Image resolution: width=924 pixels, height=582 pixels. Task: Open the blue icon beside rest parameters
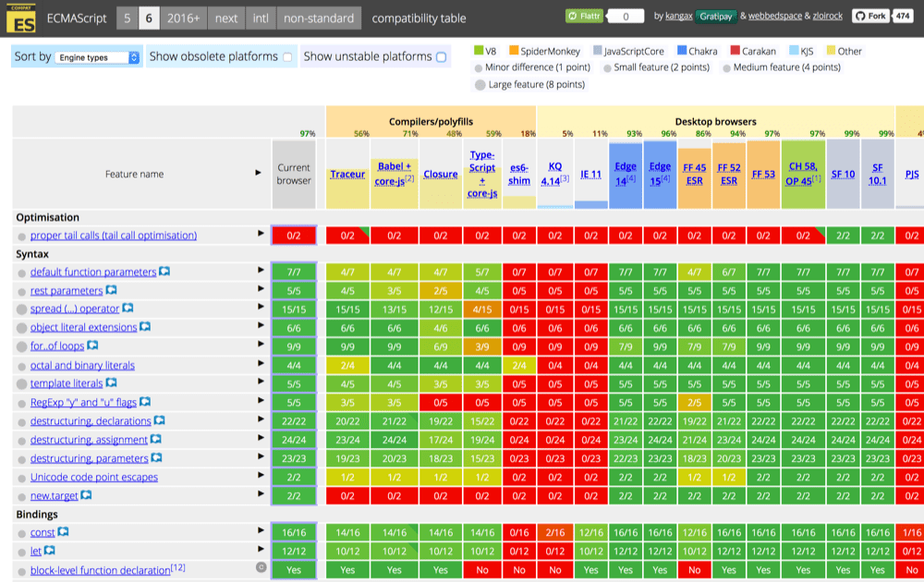click(111, 290)
